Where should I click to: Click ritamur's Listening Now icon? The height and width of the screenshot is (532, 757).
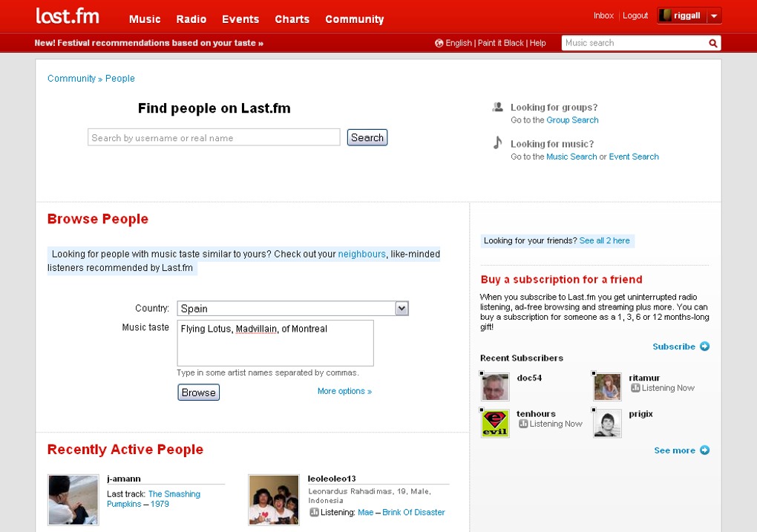point(635,388)
